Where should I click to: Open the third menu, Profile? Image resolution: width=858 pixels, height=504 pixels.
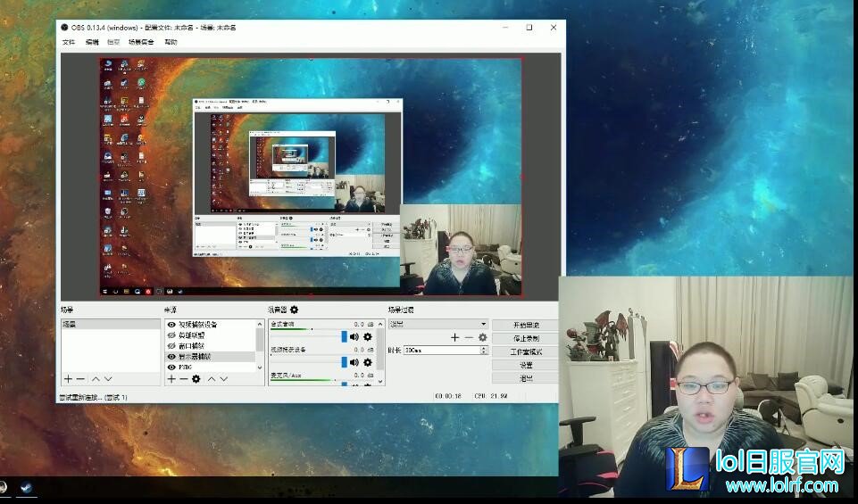(x=113, y=42)
